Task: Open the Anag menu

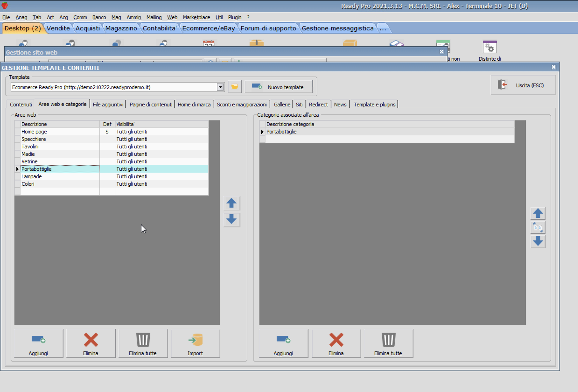Action: (x=21, y=17)
